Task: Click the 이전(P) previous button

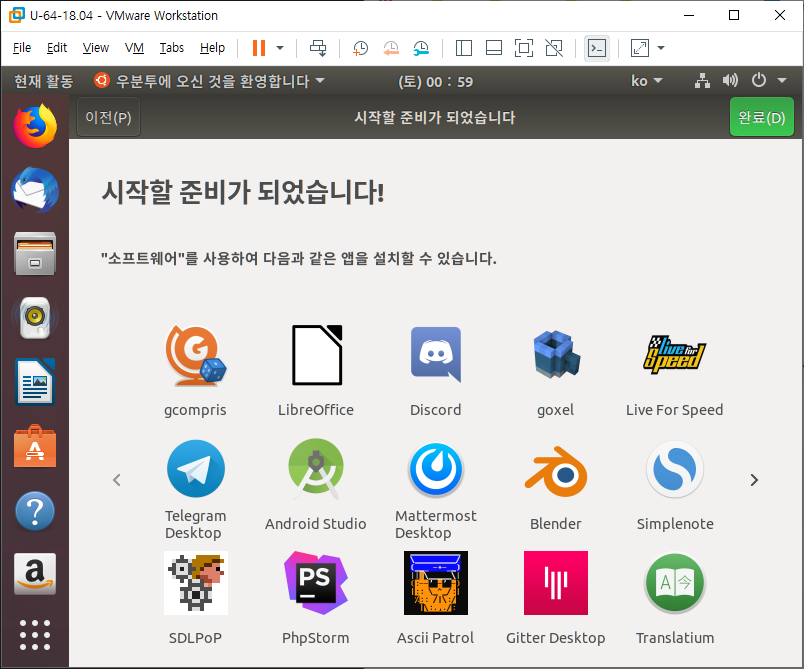Action: 108,117
